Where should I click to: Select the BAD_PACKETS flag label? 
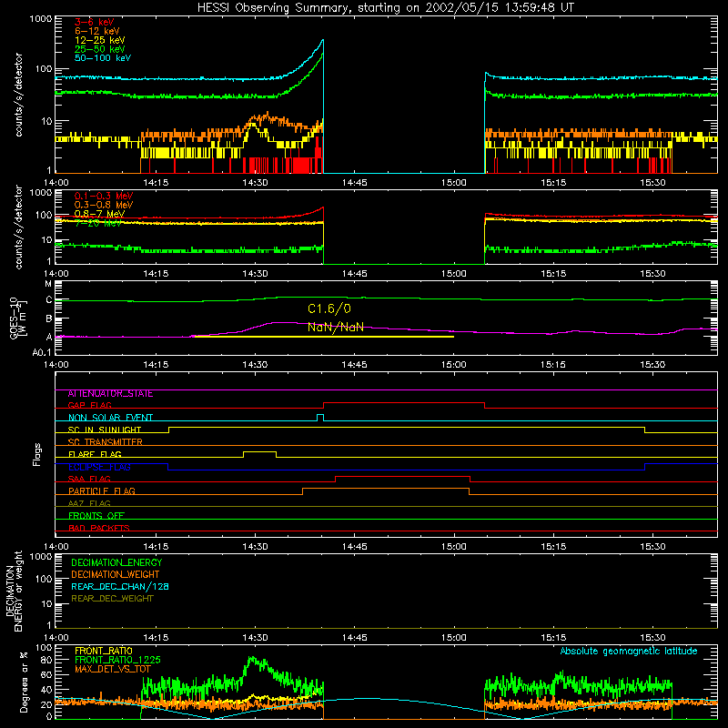(99, 528)
